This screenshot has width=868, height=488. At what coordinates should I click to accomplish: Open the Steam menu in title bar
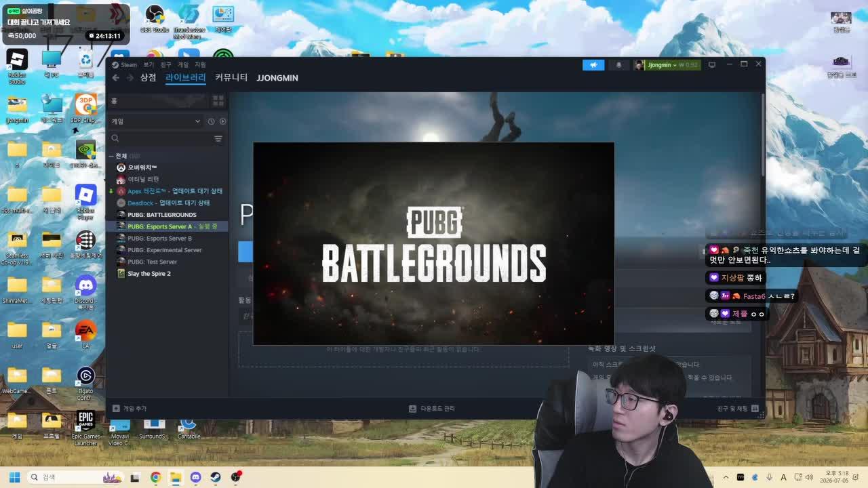tap(125, 65)
